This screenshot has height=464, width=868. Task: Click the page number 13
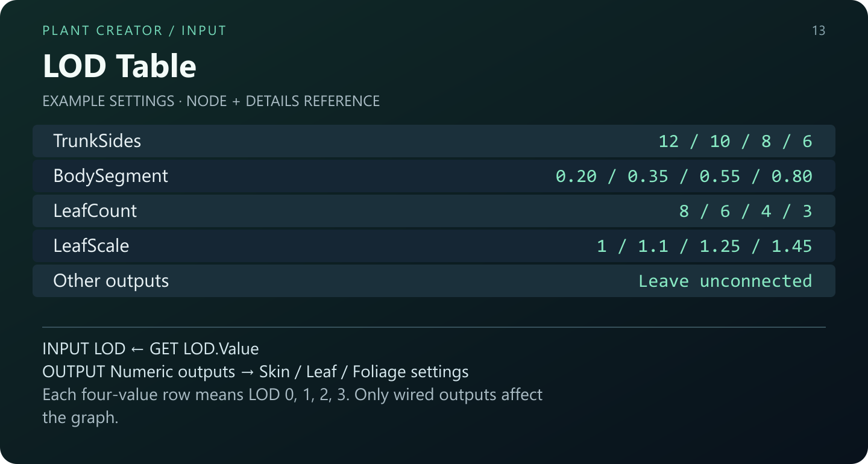(x=819, y=31)
